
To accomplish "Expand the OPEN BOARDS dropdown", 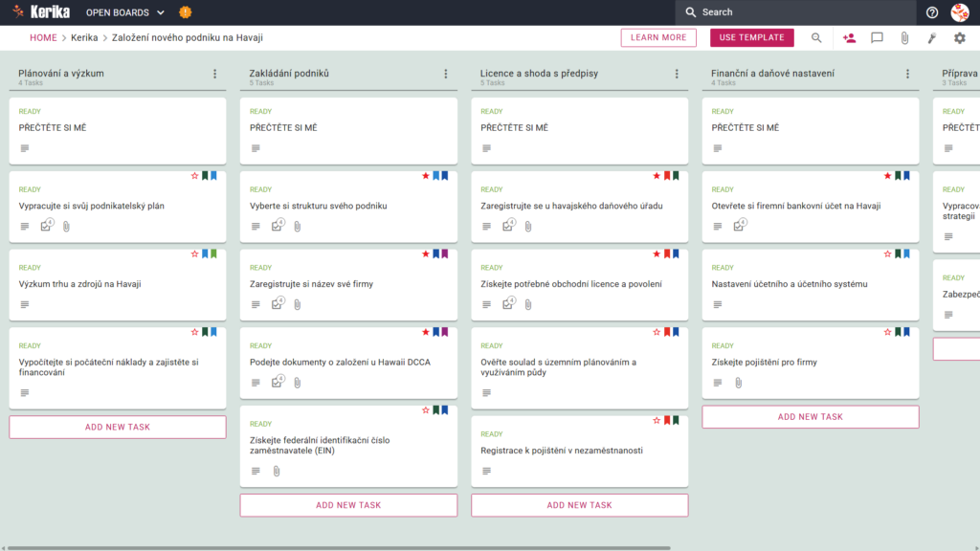I will (125, 11).
